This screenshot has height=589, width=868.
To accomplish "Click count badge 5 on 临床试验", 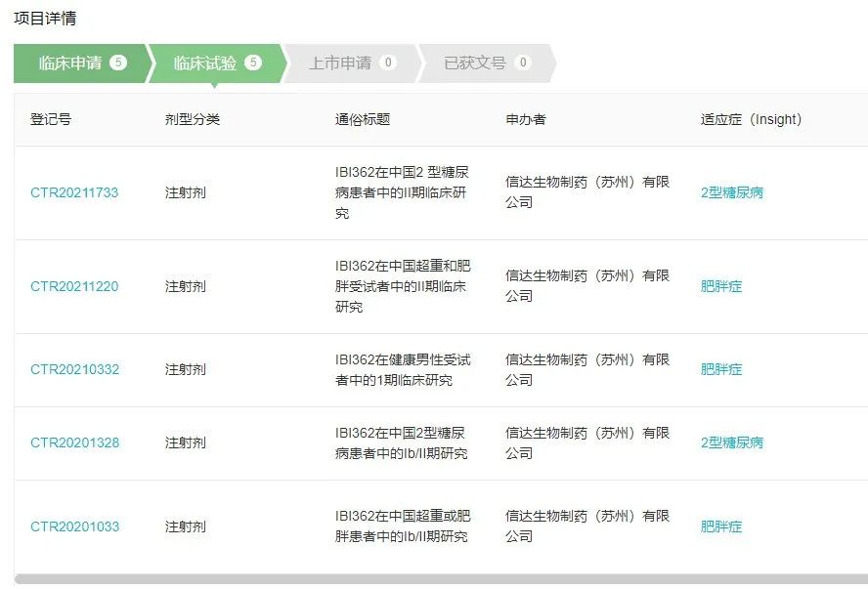I will [x=253, y=63].
